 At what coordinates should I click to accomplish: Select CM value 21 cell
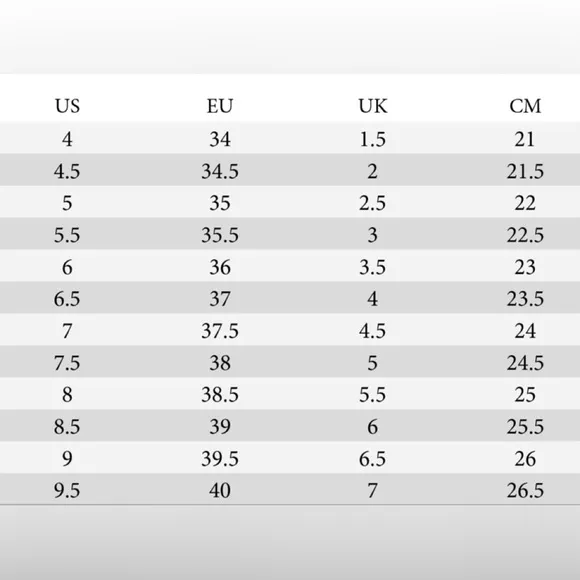click(x=525, y=139)
